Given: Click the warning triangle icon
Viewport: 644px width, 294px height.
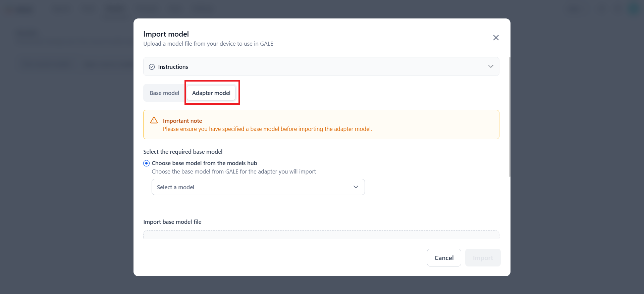Looking at the screenshot, I should coord(154,120).
